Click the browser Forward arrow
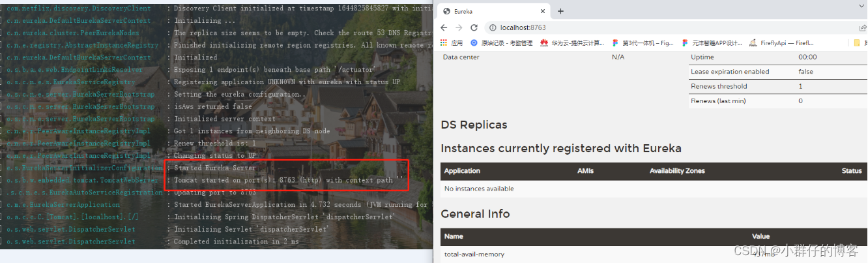The image size is (868, 263). tap(459, 27)
